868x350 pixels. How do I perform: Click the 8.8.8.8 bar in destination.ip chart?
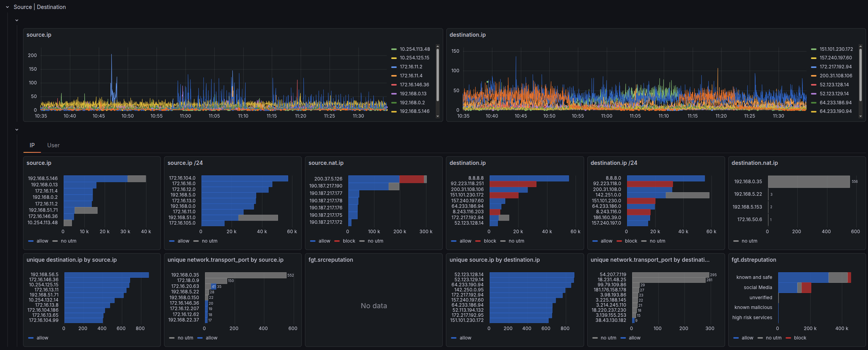[x=529, y=179]
